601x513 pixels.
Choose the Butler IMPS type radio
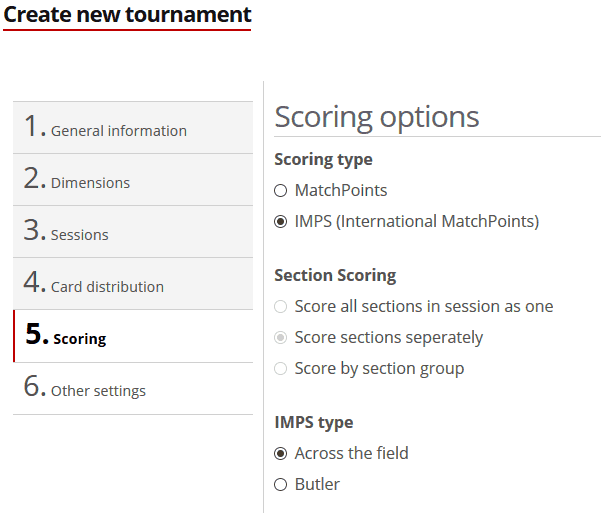(x=281, y=484)
